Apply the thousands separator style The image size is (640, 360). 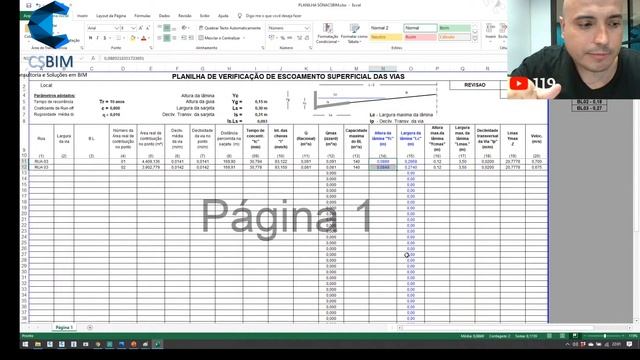[x=290, y=38]
